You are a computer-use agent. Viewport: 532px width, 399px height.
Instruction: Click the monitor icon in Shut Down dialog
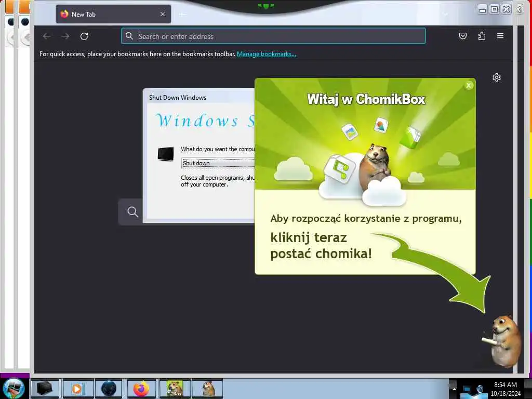pyautogui.click(x=166, y=154)
